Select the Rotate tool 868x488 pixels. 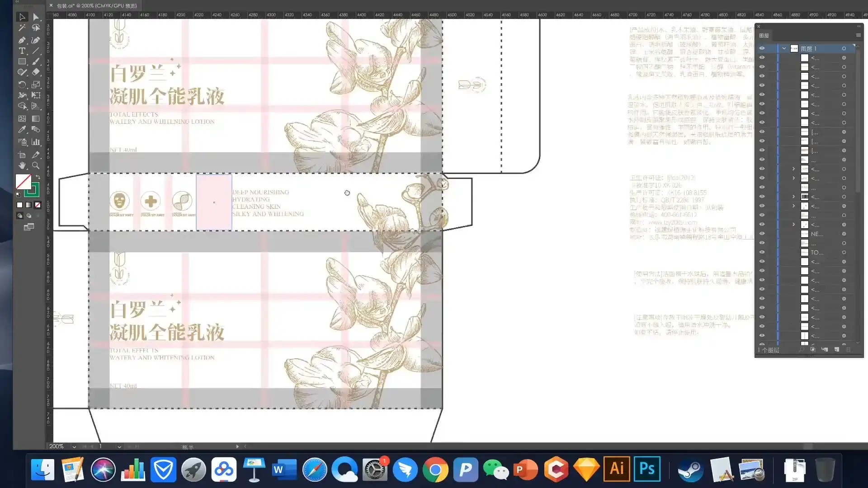click(22, 84)
